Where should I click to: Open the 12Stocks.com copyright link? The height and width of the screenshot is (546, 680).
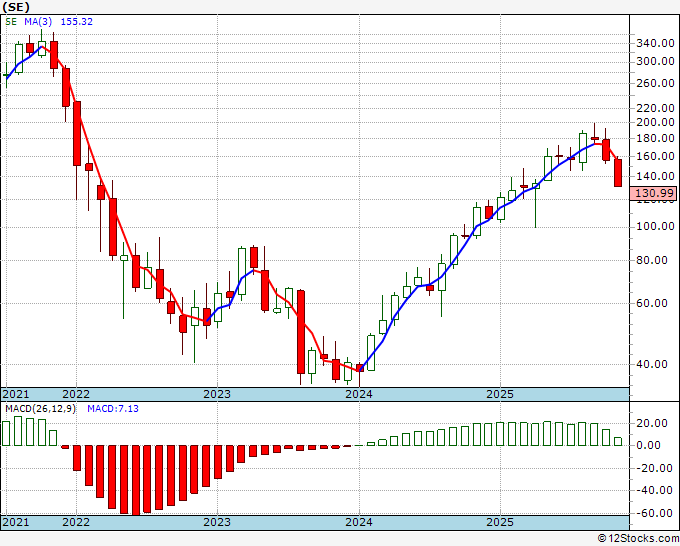[x=638, y=539]
